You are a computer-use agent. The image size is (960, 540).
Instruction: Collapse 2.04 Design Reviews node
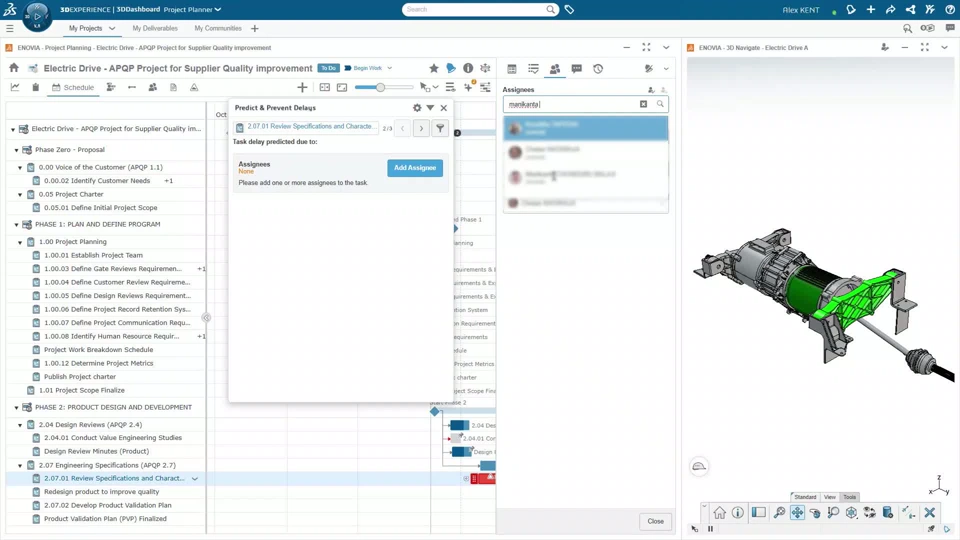coord(20,425)
